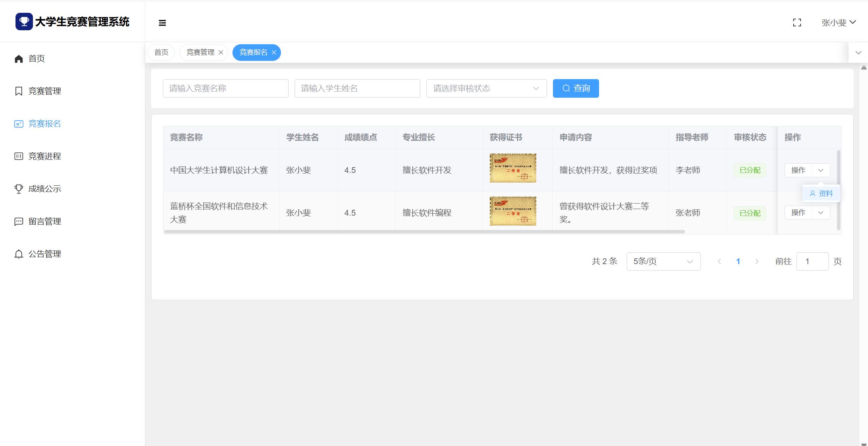Click the sidebar collapse hamburger icon
This screenshot has width=868, height=446.
tap(162, 23)
